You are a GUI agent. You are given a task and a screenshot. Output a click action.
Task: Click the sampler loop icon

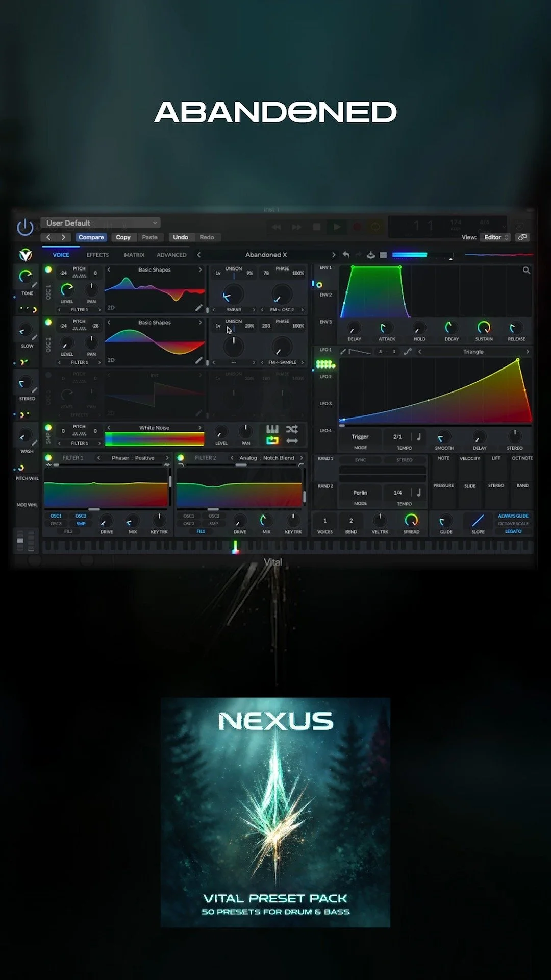(x=272, y=440)
